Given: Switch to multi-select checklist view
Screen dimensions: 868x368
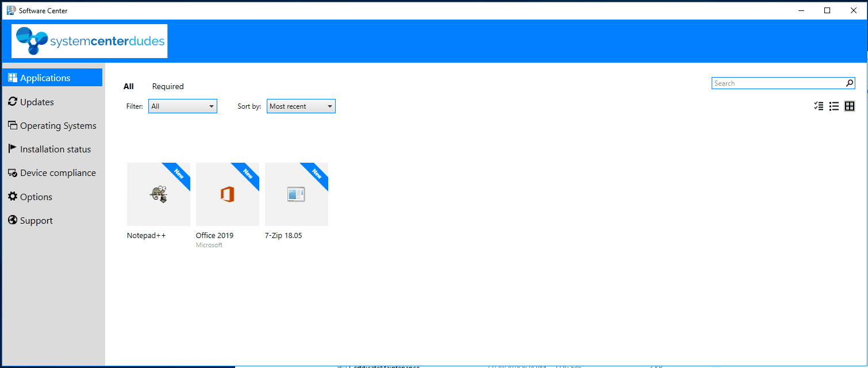Looking at the screenshot, I should tap(819, 106).
